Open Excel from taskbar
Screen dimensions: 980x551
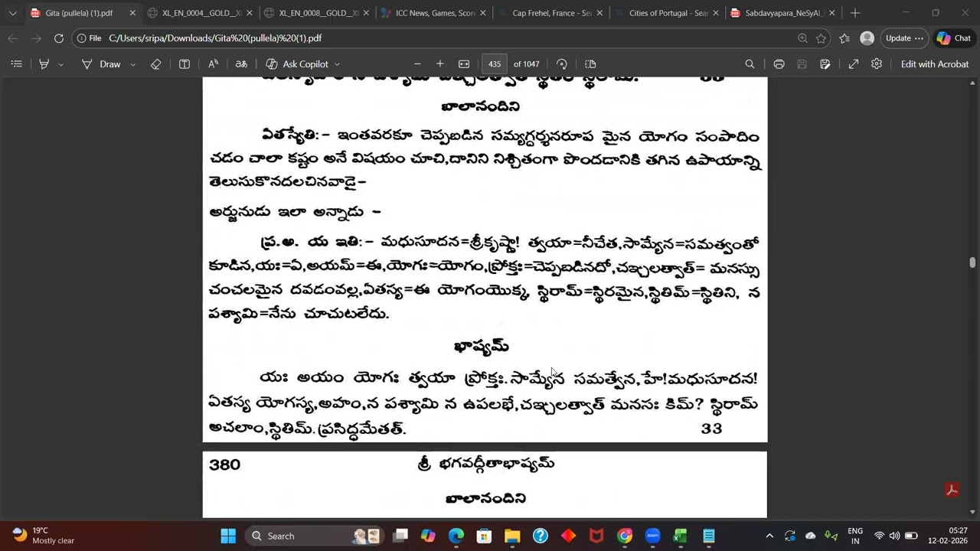tap(681, 536)
